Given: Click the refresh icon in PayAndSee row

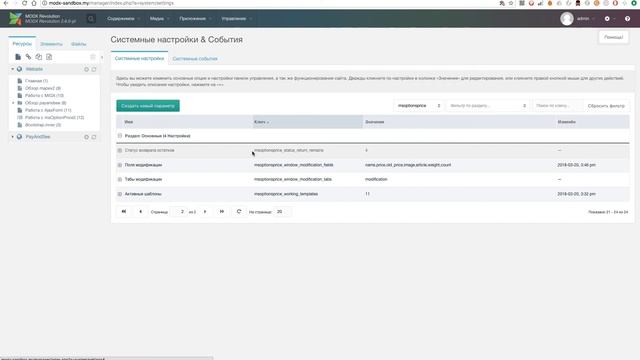Looking at the screenshot, I should click(94, 137).
